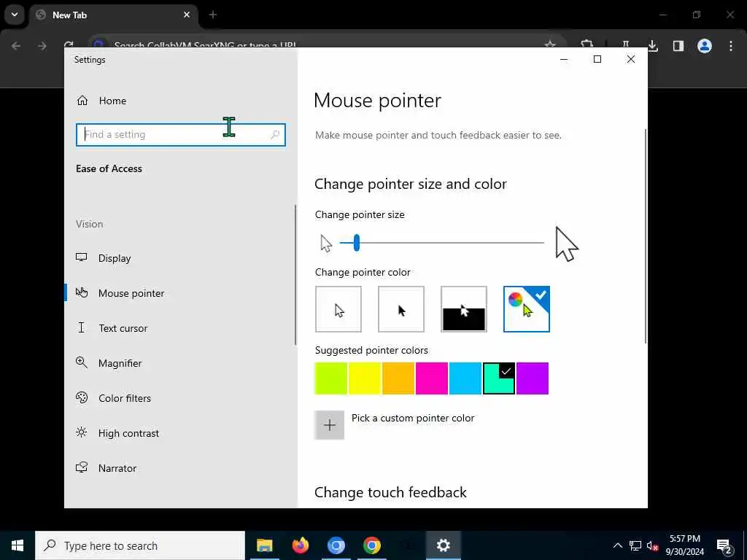The width and height of the screenshot is (747, 560).
Task: Select the pink pointer color
Action: point(432,378)
